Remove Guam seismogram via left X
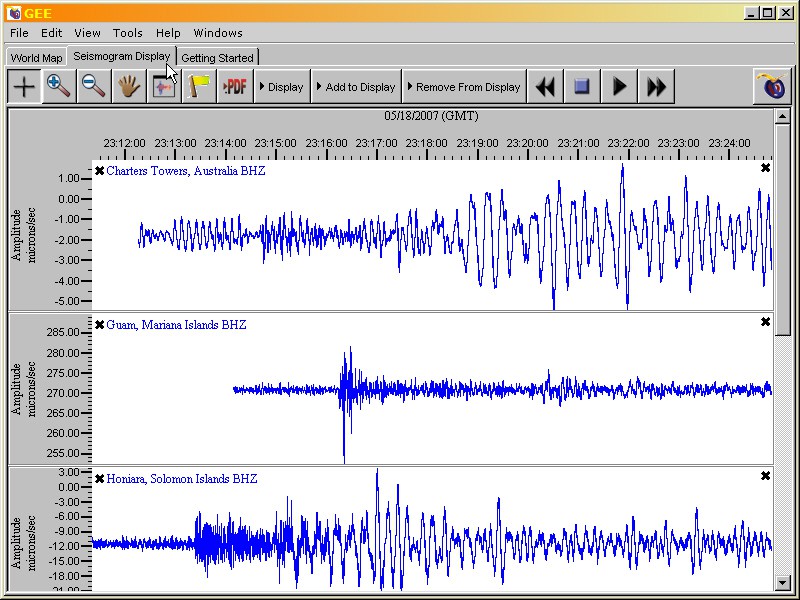This screenshot has height=600, width=800. tap(99, 324)
